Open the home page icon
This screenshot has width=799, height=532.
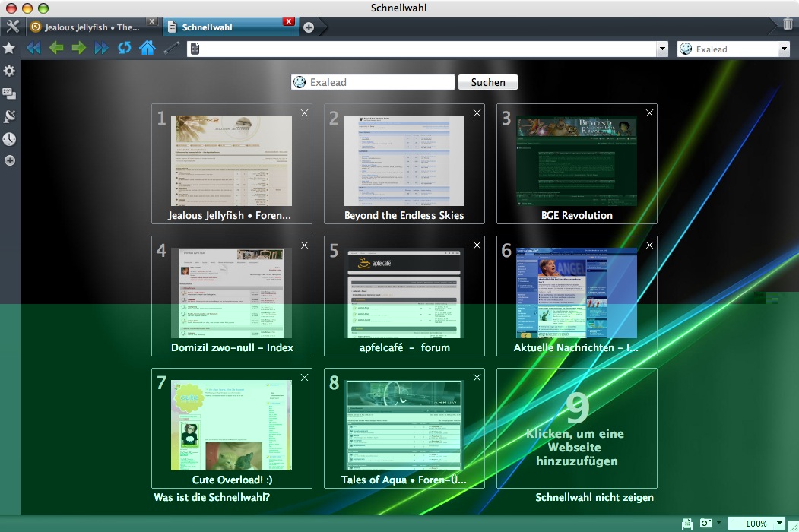point(147,49)
